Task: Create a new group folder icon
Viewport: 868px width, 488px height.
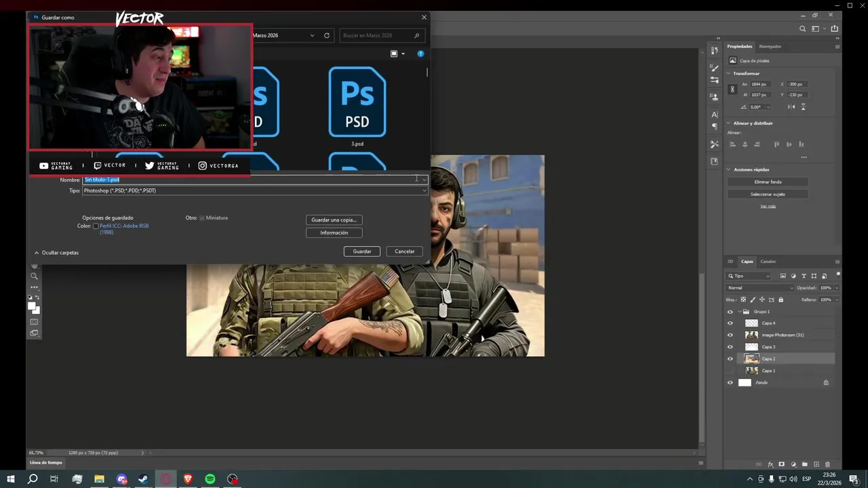Action: coord(805,464)
